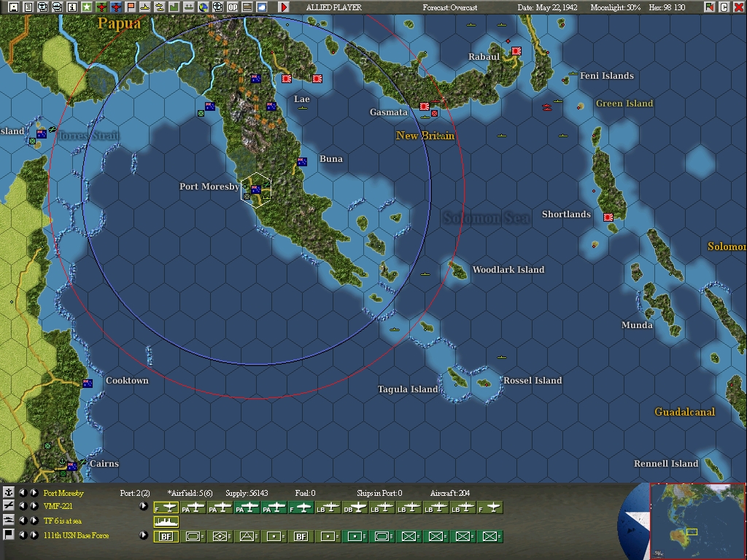Toggle the cloud weather icon
The image size is (747, 560).
coord(262,7)
